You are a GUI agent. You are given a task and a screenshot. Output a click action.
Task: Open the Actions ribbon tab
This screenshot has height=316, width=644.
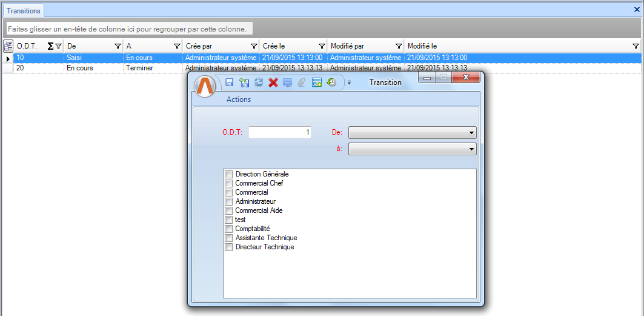pyautogui.click(x=238, y=99)
